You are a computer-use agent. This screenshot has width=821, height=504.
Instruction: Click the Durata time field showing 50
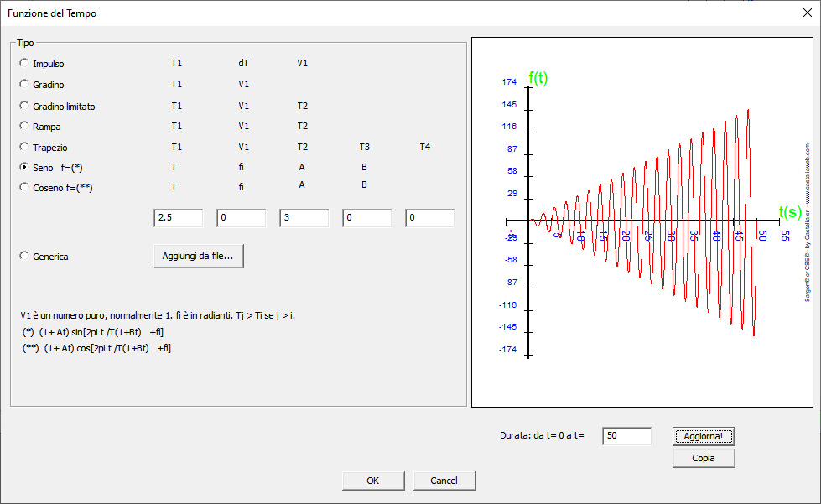pyautogui.click(x=626, y=436)
